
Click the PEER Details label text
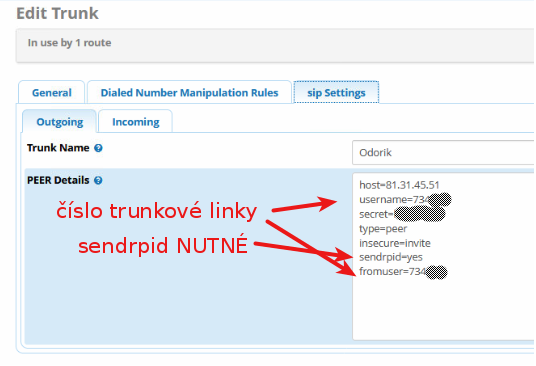[x=58, y=180]
